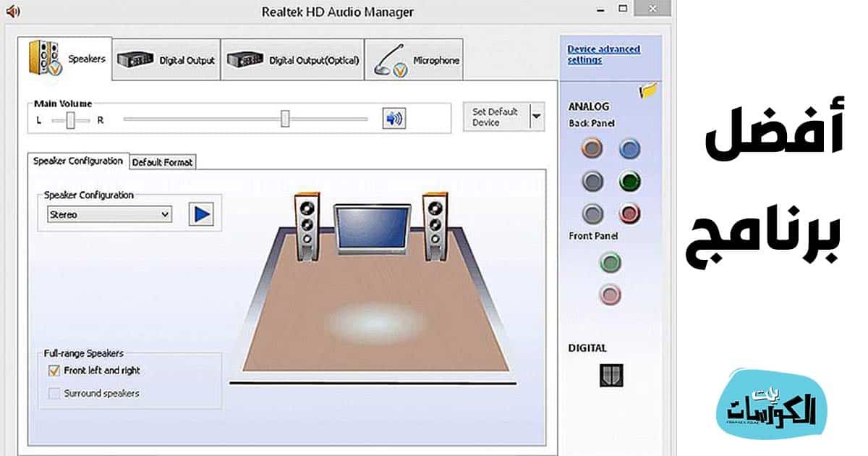Click the L-R balance slider handle
Viewport: 868px width, 456px height.
(70, 120)
